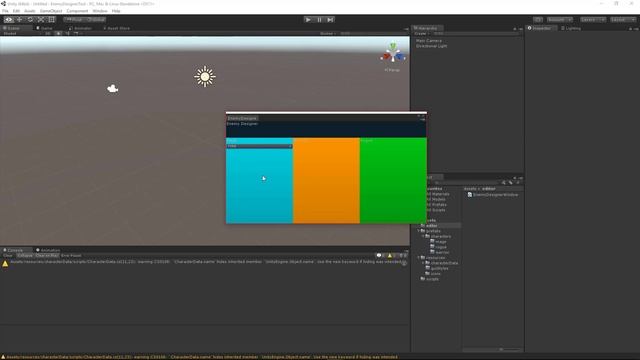Click the EnemyDesignerWindow script file icon
Viewport: 640px width, 360px height.
coord(470,195)
